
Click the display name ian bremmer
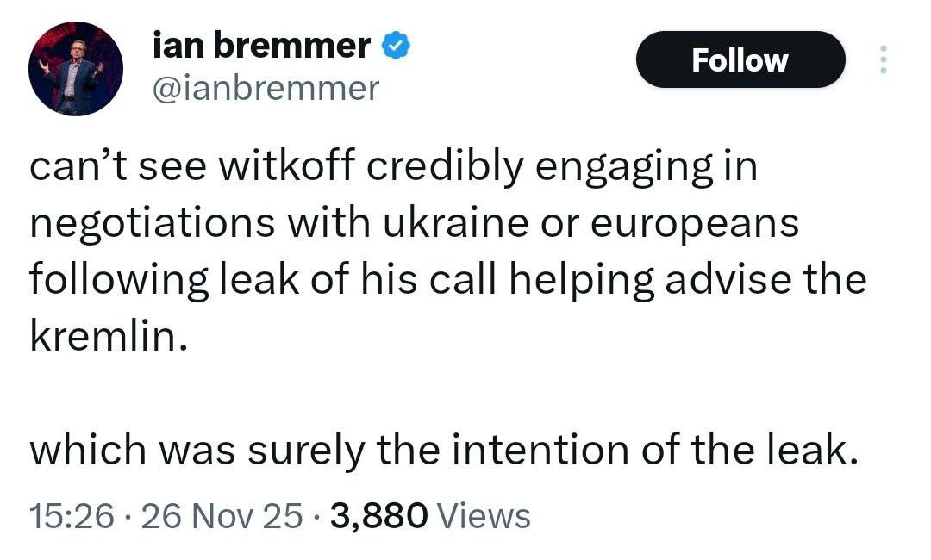tap(261, 46)
